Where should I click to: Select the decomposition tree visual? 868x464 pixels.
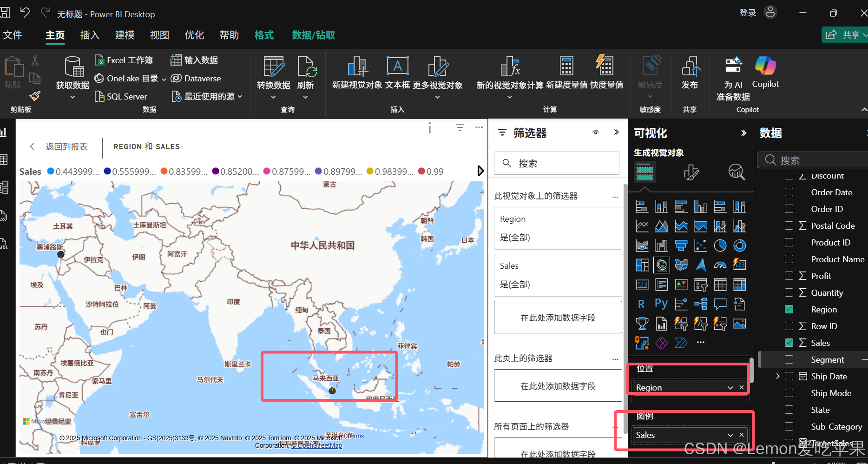(700, 304)
